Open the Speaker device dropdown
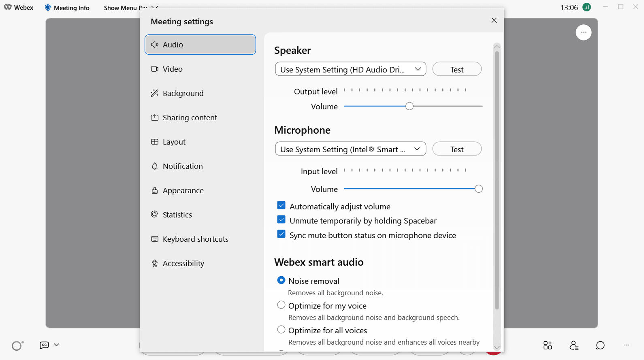Screen dimensions: 644x360 351,69
